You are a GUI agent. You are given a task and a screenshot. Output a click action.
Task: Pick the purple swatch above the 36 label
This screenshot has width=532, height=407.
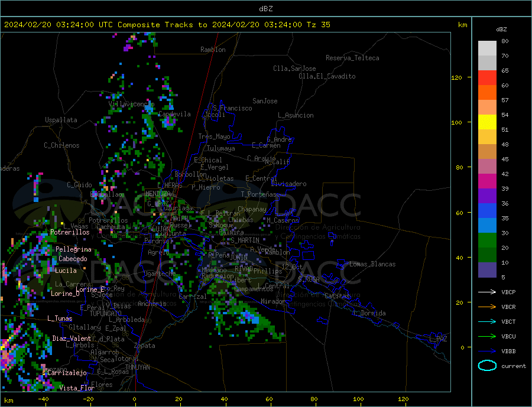[487, 196]
